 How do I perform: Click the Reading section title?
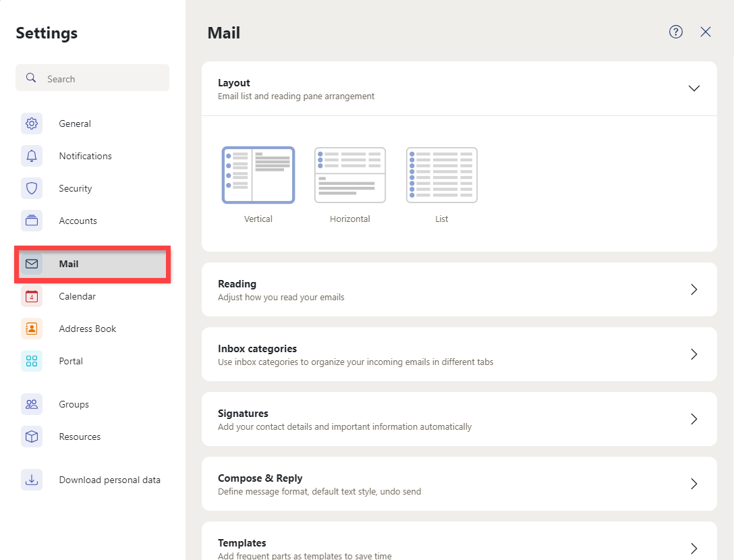point(237,284)
